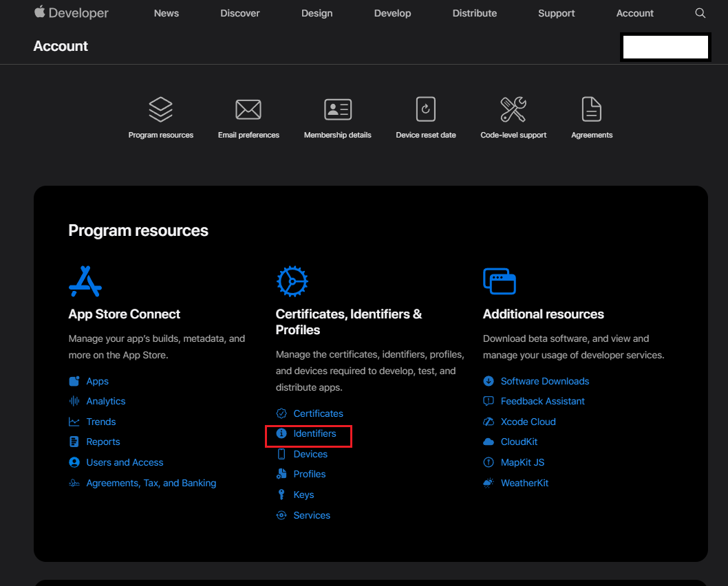Click the chart icon beside Trends
This screenshot has height=586, width=728.
pyautogui.click(x=74, y=422)
